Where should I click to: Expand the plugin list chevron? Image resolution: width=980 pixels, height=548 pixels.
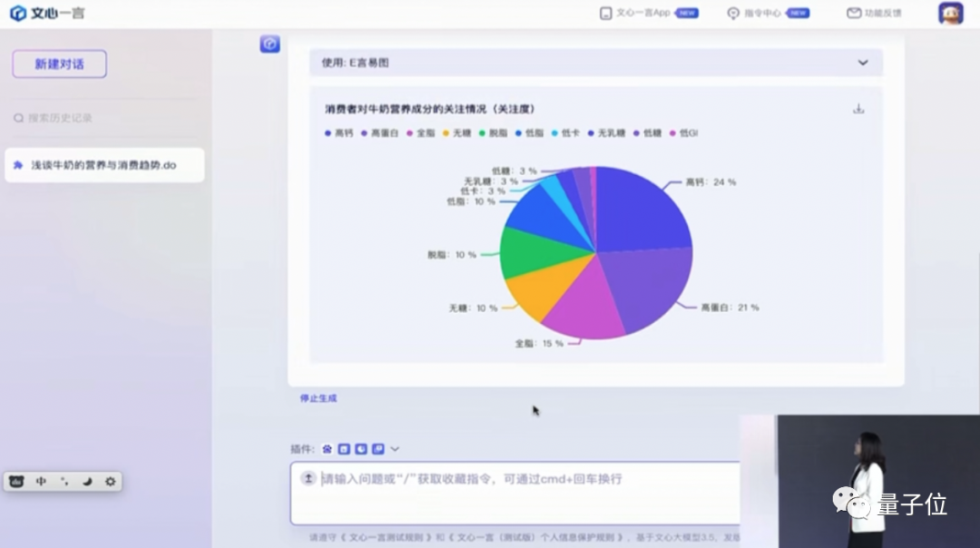(395, 449)
